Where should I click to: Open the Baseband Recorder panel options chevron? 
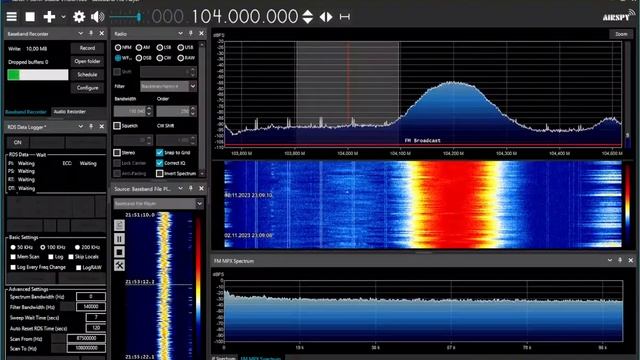pos(80,33)
